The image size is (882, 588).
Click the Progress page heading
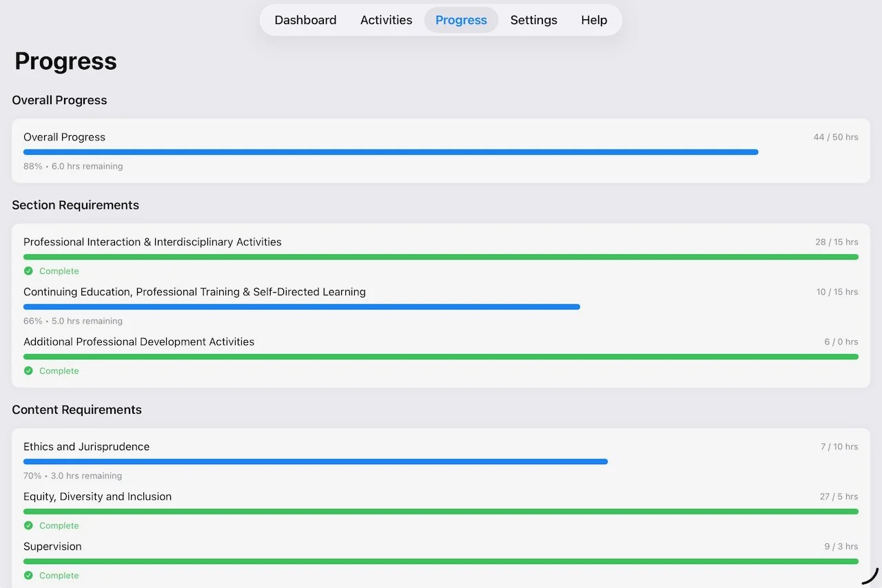65,61
